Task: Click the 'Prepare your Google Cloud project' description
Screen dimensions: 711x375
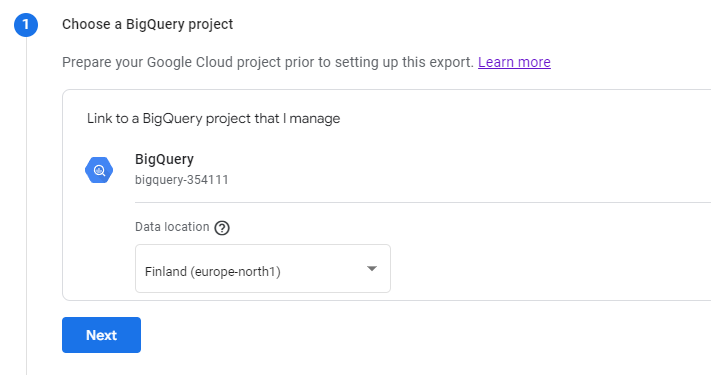Action: (x=268, y=62)
